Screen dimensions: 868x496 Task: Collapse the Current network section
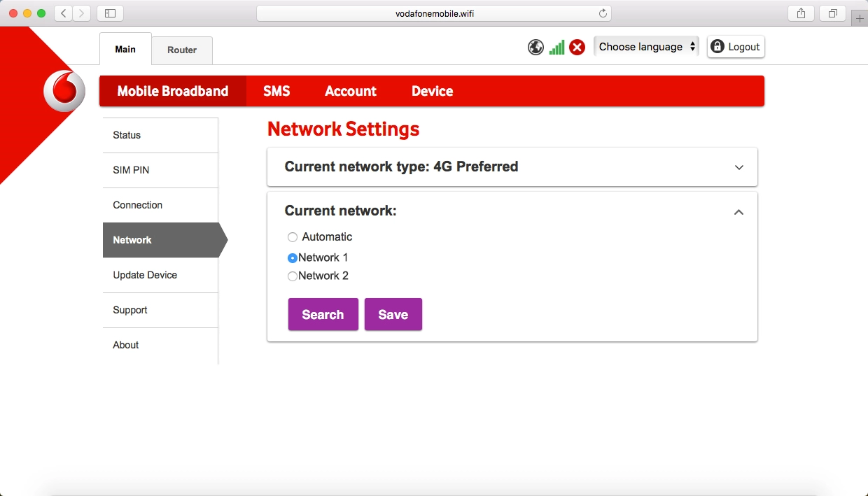coord(738,212)
